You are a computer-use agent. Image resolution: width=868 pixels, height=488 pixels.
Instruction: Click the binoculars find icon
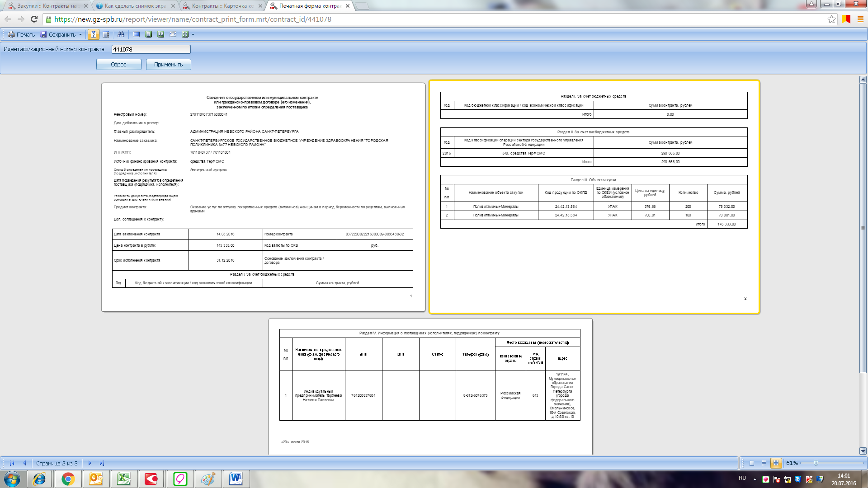121,34
